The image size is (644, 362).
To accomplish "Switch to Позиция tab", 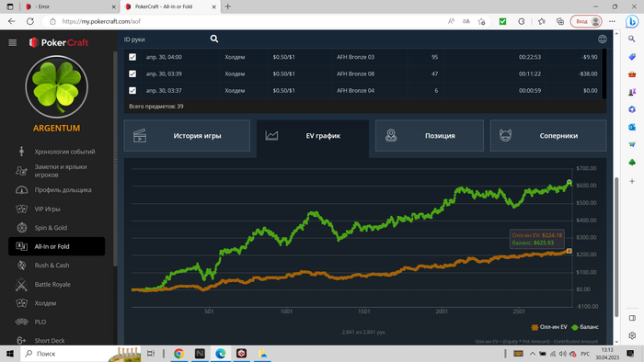I will pyautogui.click(x=430, y=136).
